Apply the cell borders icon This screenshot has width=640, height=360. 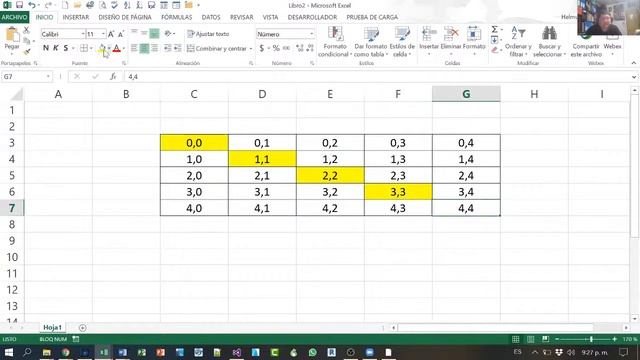pos(84,48)
